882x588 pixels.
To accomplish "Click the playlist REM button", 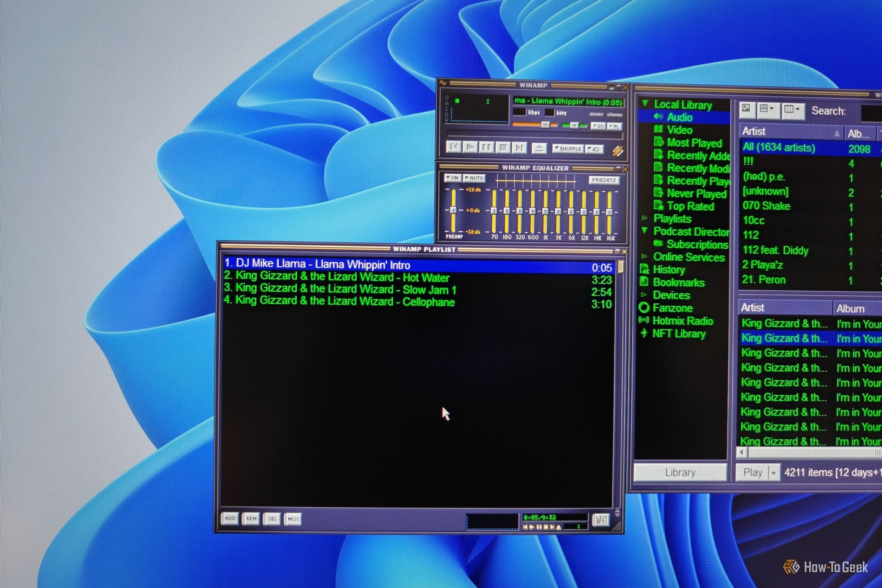I will click(x=251, y=519).
